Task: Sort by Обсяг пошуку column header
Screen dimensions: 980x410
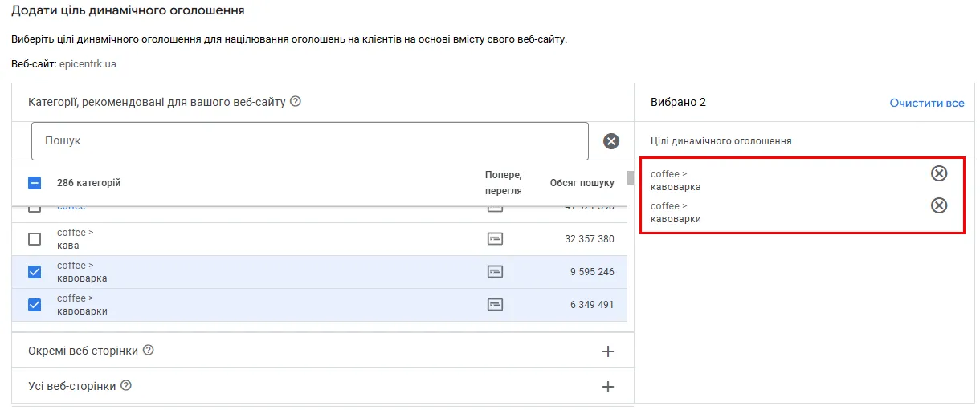Action: point(582,183)
